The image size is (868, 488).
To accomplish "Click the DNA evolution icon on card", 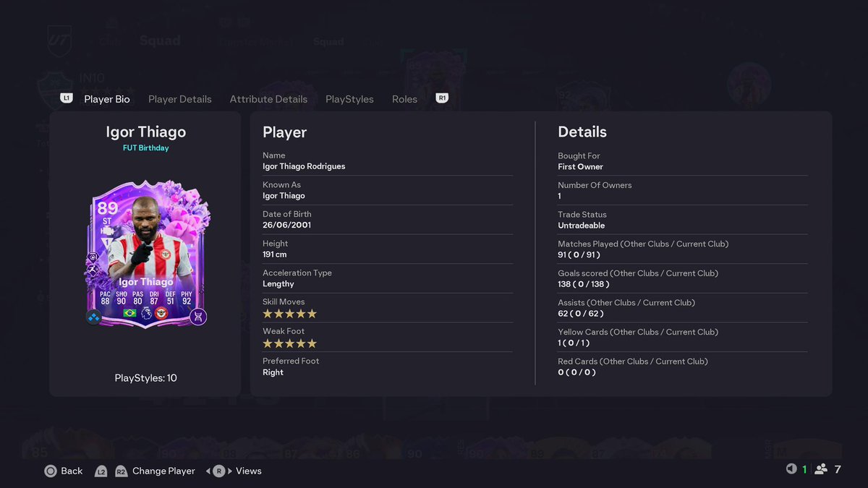I will (x=198, y=317).
